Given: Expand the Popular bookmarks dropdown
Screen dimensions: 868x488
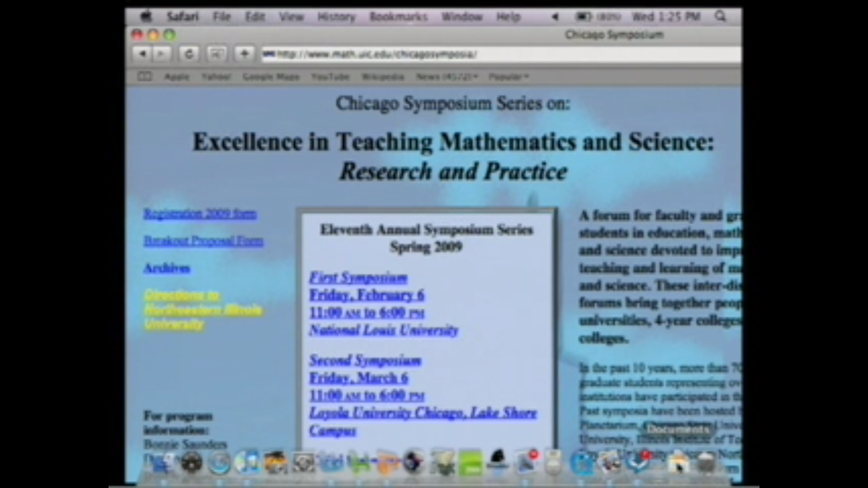Looking at the screenshot, I should [x=508, y=77].
